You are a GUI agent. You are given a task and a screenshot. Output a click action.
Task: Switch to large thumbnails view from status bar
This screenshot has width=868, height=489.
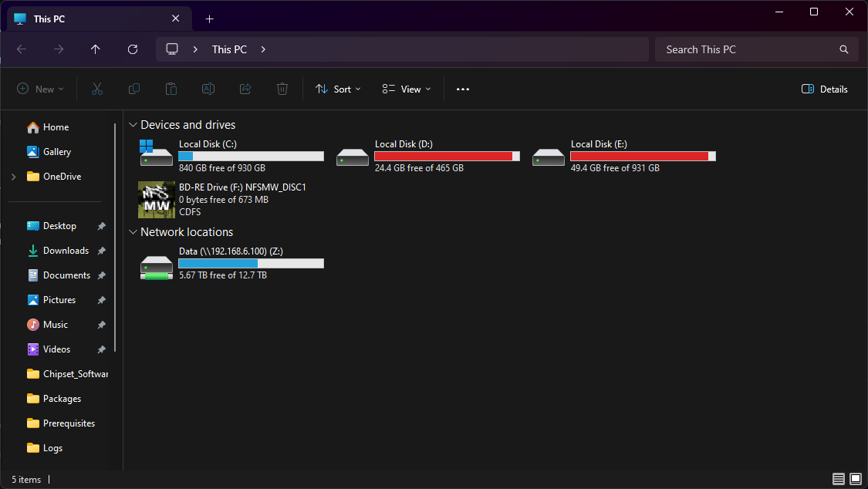(855, 479)
